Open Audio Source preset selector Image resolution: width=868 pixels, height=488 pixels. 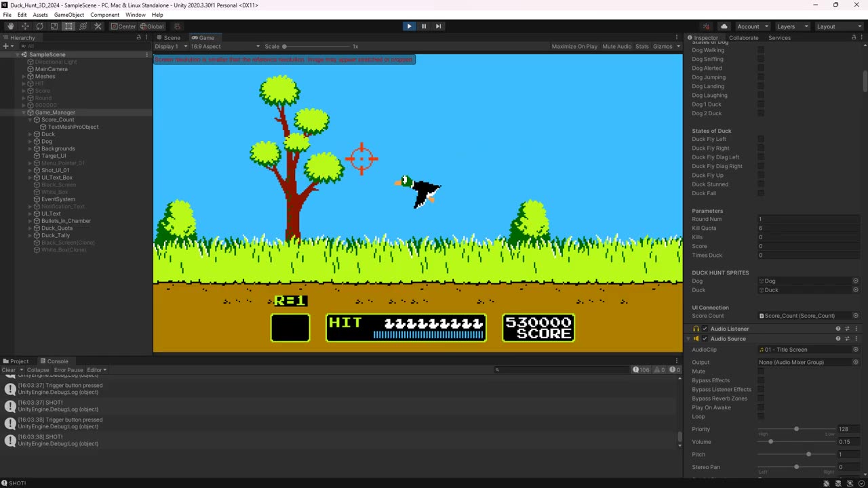[847, 339]
